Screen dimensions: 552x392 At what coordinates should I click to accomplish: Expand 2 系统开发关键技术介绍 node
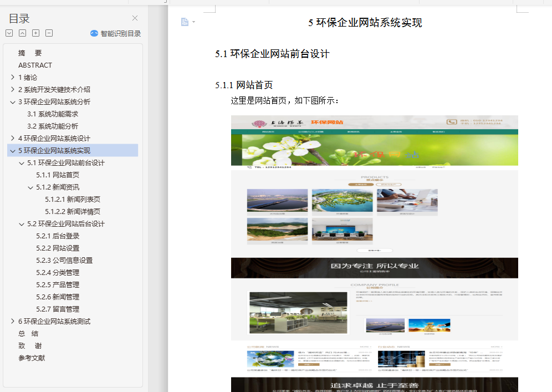pyautogui.click(x=12, y=89)
